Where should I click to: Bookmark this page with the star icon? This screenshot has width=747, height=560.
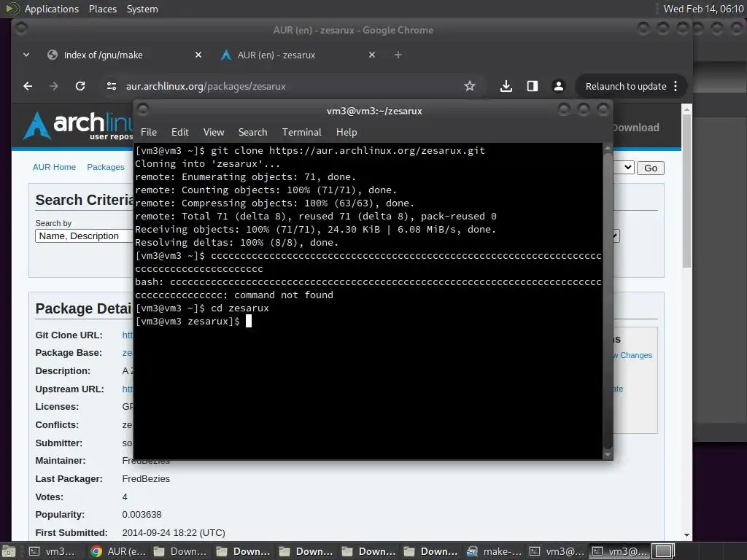pos(470,86)
